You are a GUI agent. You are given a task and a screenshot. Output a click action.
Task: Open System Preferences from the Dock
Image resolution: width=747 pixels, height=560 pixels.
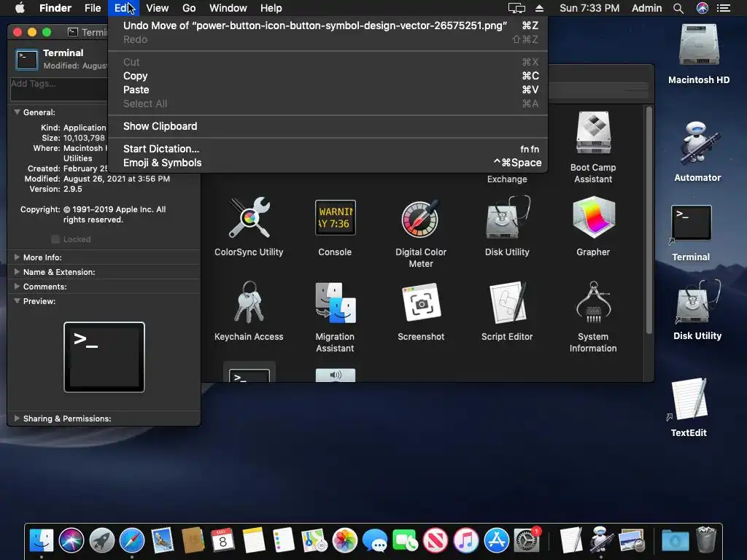coord(527,540)
